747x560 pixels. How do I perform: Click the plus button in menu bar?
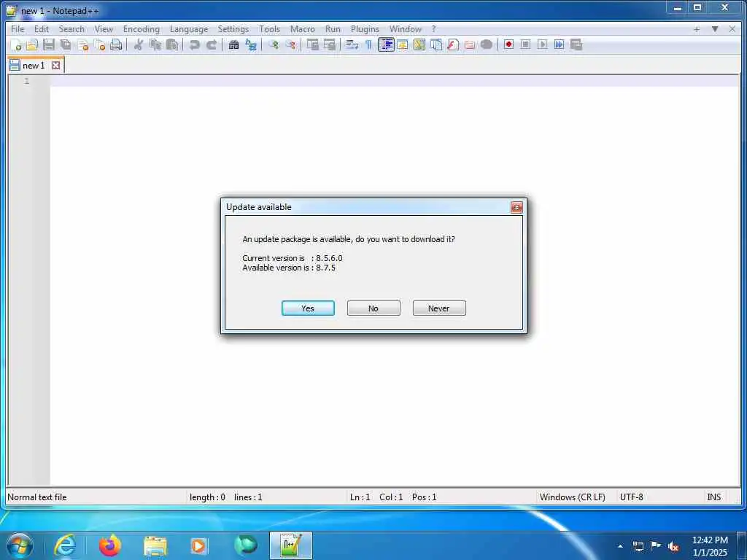coord(697,29)
